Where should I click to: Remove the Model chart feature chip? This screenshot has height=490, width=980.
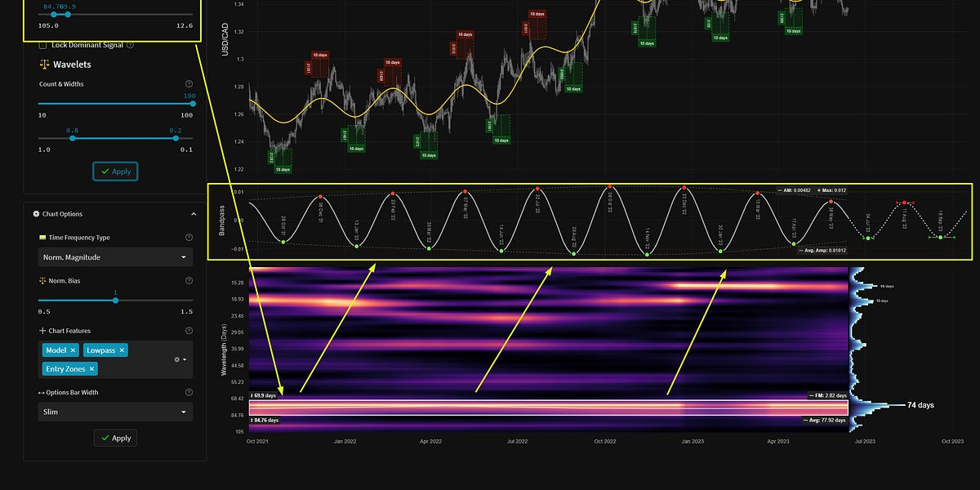click(x=73, y=350)
